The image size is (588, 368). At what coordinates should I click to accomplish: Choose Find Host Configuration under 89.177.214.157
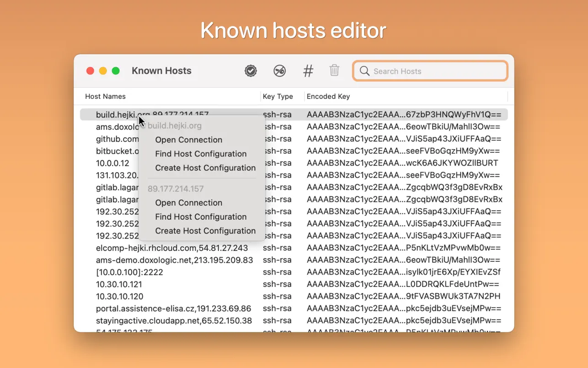[x=201, y=217]
